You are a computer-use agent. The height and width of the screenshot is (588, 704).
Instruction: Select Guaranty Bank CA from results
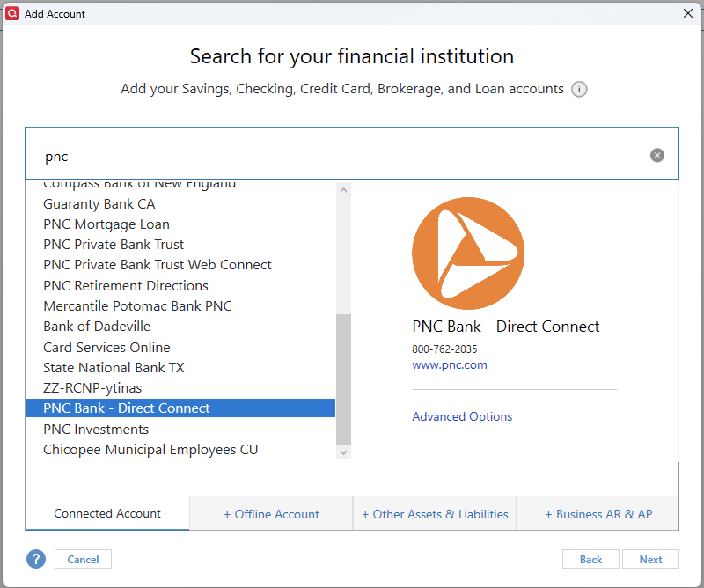[99, 204]
